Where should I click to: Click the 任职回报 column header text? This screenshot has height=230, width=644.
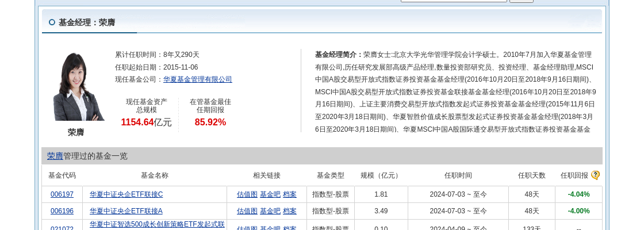pyautogui.click(x=574, y=175)
